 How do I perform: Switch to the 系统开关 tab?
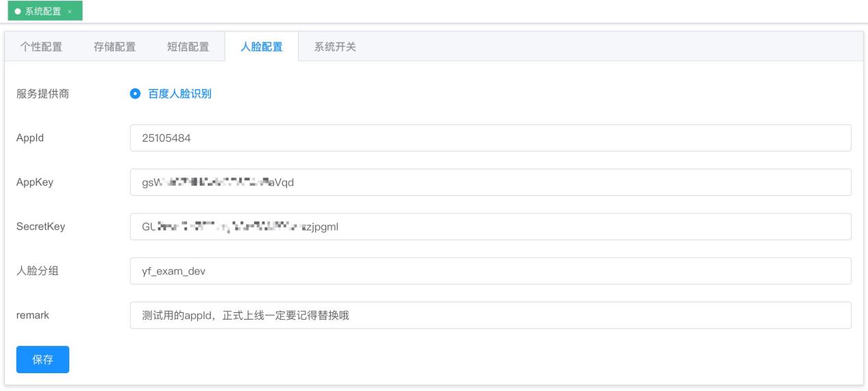click(x=335, y=47)
